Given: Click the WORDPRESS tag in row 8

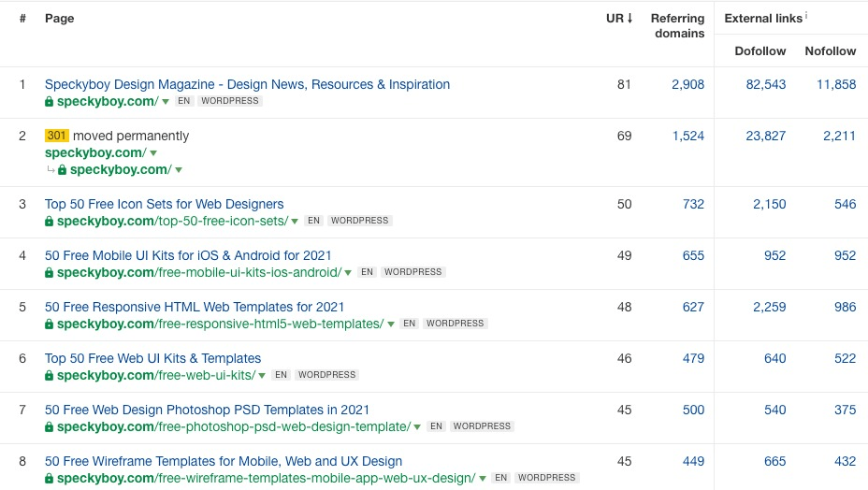Looking at the screenshot, I should coord(547,478).
